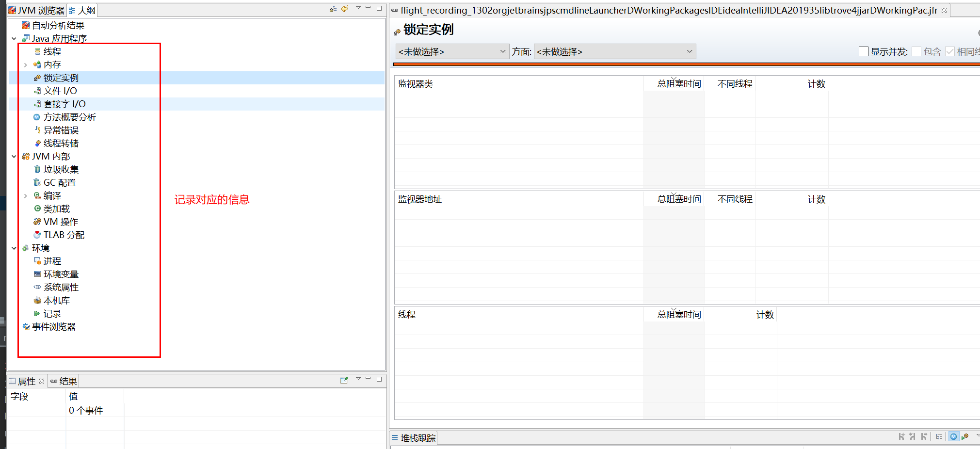
Task: Click the next frame group icon in stack trace toolbar
Action: click(924, 436)
